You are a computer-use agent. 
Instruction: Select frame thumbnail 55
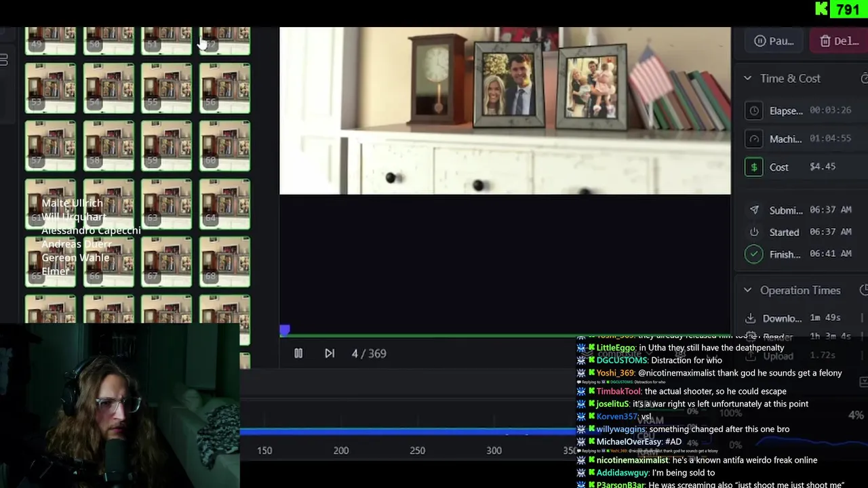coord(167,88)
